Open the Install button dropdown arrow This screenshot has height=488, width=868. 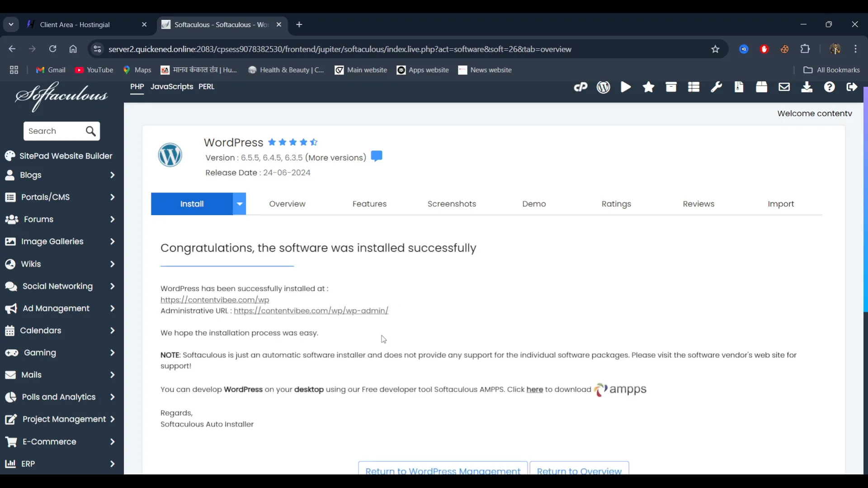[x=240, y=204]
